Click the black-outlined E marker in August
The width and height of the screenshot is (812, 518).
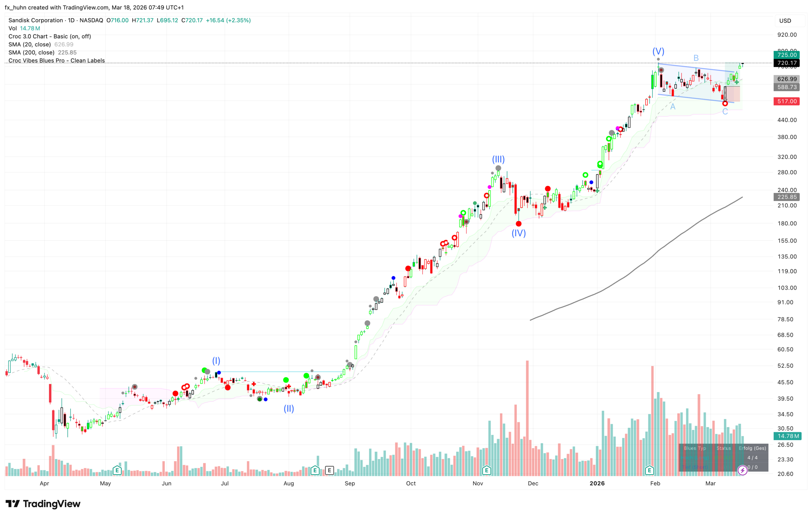point(329,470)
